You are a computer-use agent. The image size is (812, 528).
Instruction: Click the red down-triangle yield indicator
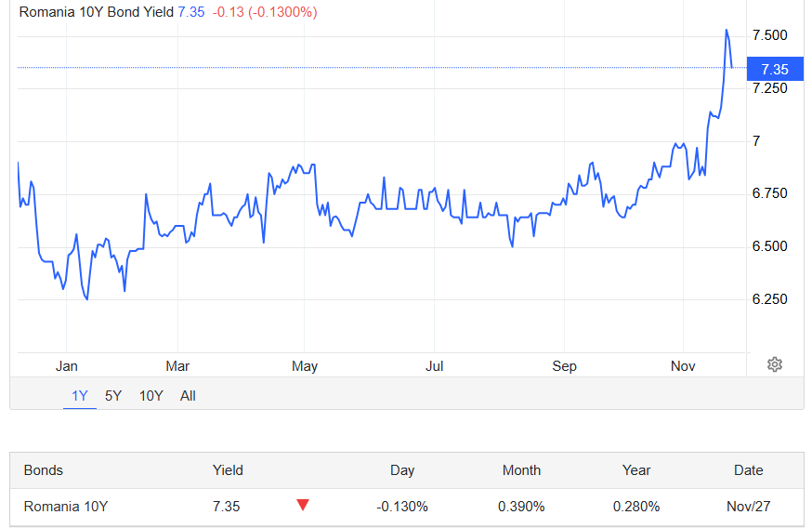(x=303, y=505)
